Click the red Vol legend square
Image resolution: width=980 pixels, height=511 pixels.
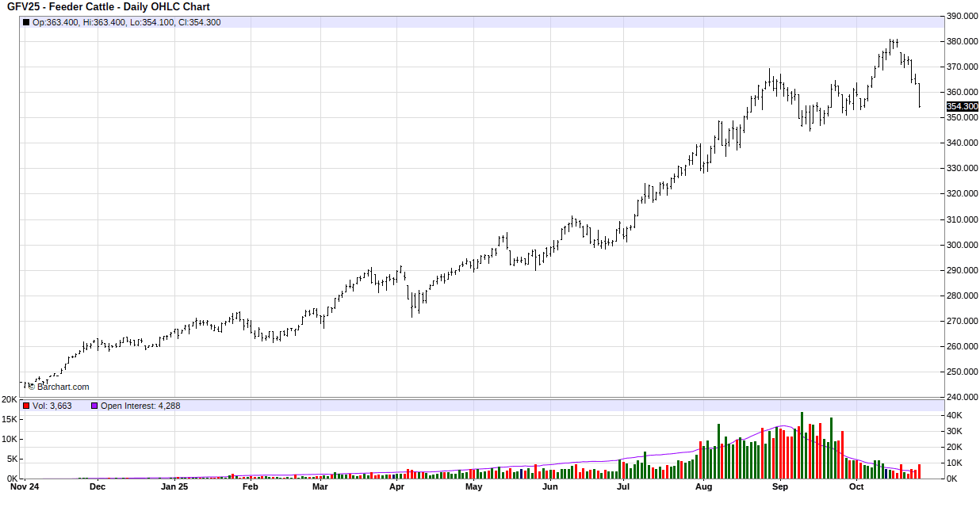[26, 406]
